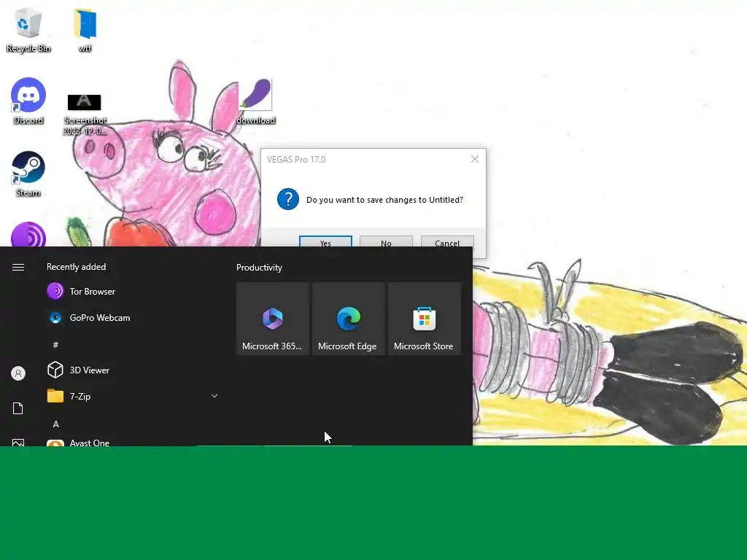Open Pictures icon in Start sidebar
The width and height of the screenshot is (747, 560).
[x=18, y=443]
